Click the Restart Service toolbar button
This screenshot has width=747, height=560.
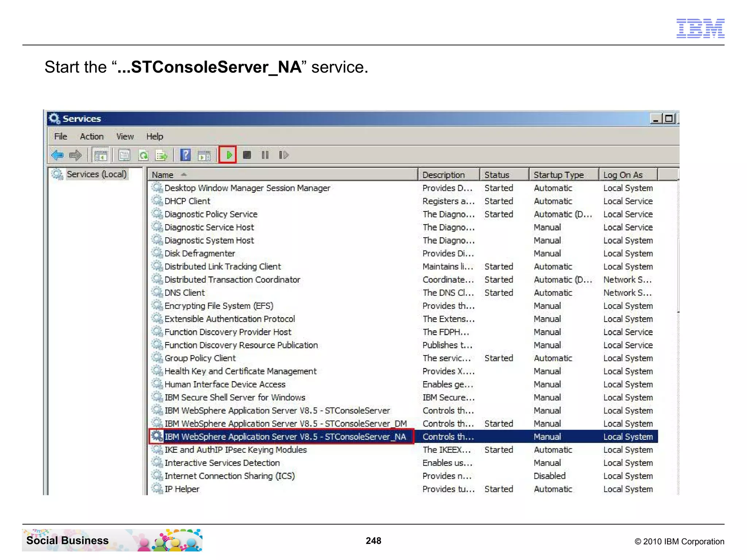click(284, 155)
